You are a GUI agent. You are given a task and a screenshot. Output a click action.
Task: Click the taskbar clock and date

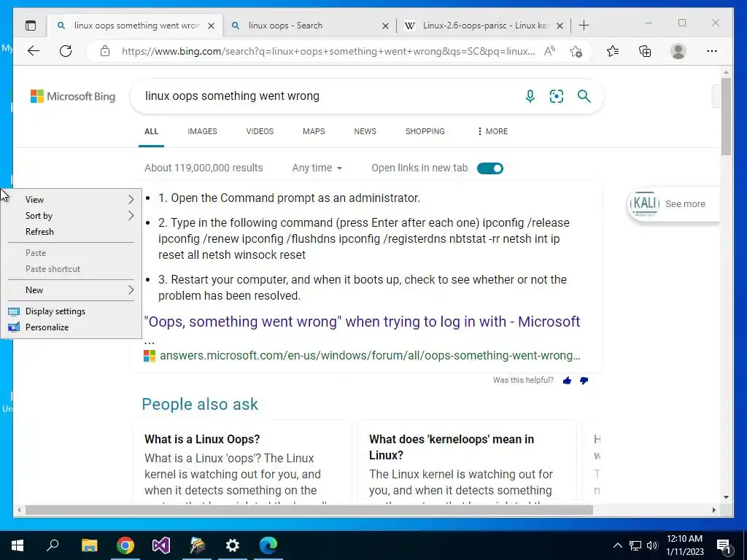pyautogui.click(x=684, y=545)
